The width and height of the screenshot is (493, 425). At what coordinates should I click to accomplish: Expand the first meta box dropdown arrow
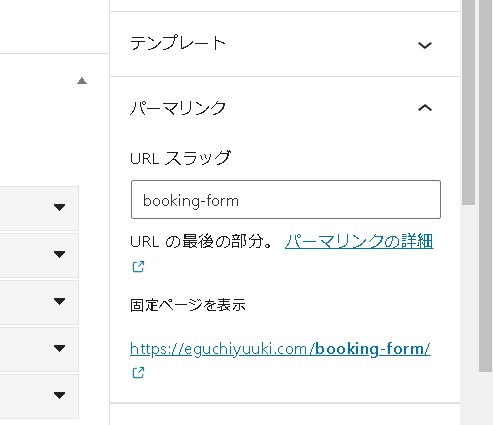[x=59, y=207]
